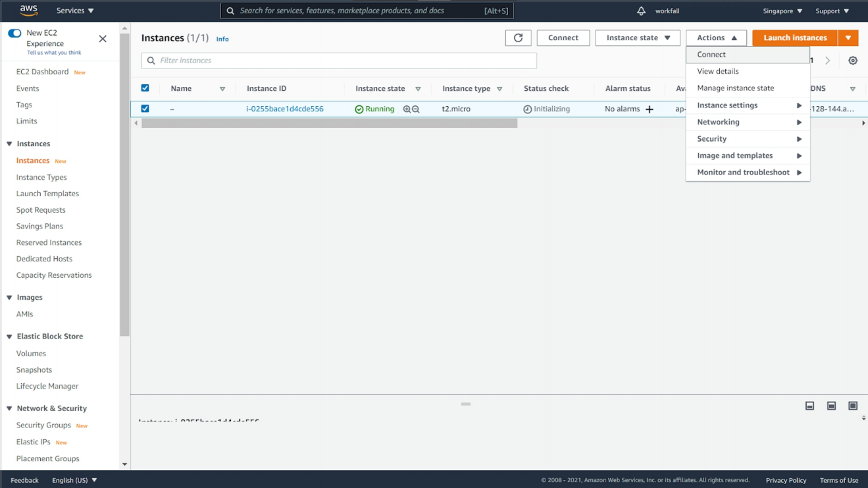Collapse the Images sidebar section
The image size is (868, 488).
[x=9, y=298]
